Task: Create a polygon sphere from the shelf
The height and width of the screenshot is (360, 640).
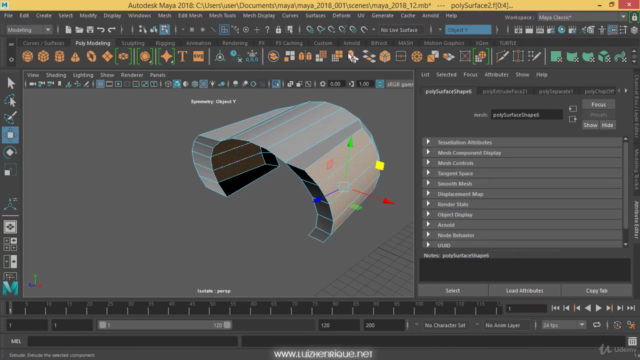Action: pos(27,56)
